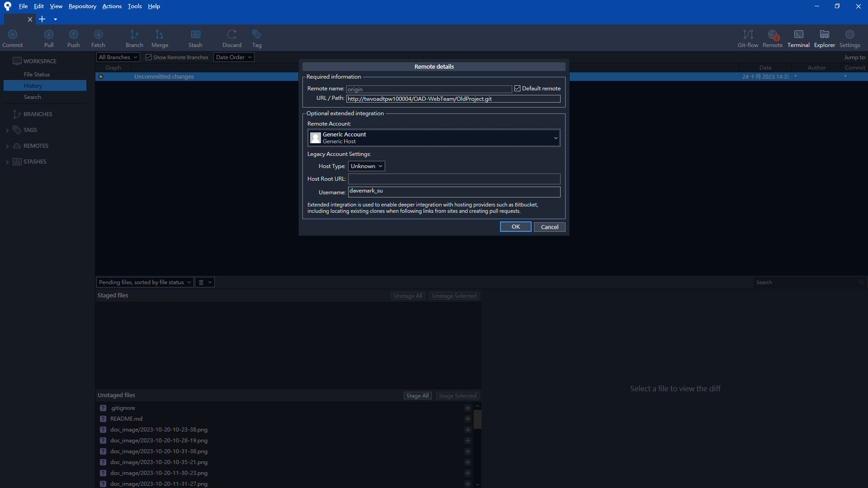The width and height of the screenshot is (868, 488).
Task: Toggle the Default remote checkbox
Action: pos(518,89)
